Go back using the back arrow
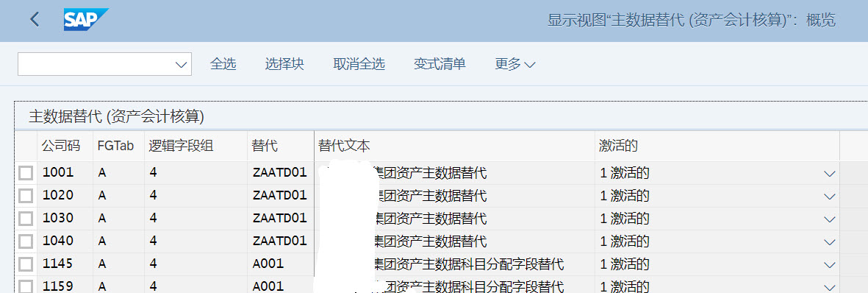This screenshot has height=293, width=868. pyautogui.click(x=35, y=20)
